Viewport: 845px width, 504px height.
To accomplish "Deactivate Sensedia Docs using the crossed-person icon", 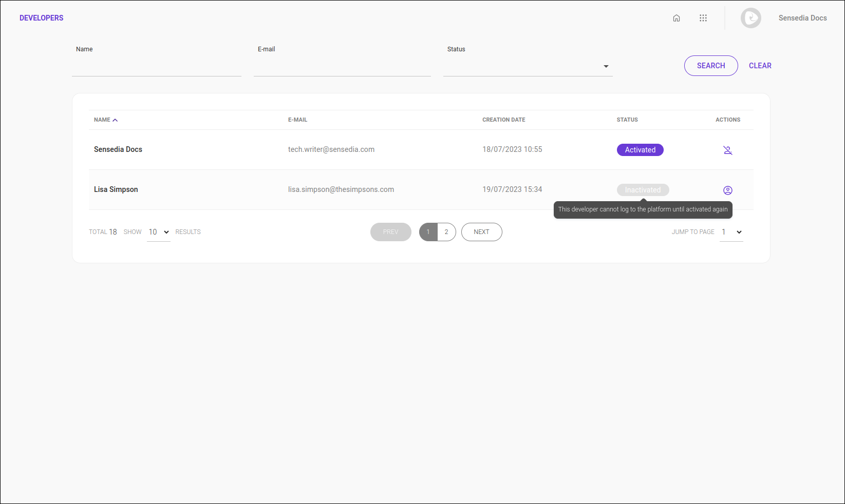I will [728, 150].
